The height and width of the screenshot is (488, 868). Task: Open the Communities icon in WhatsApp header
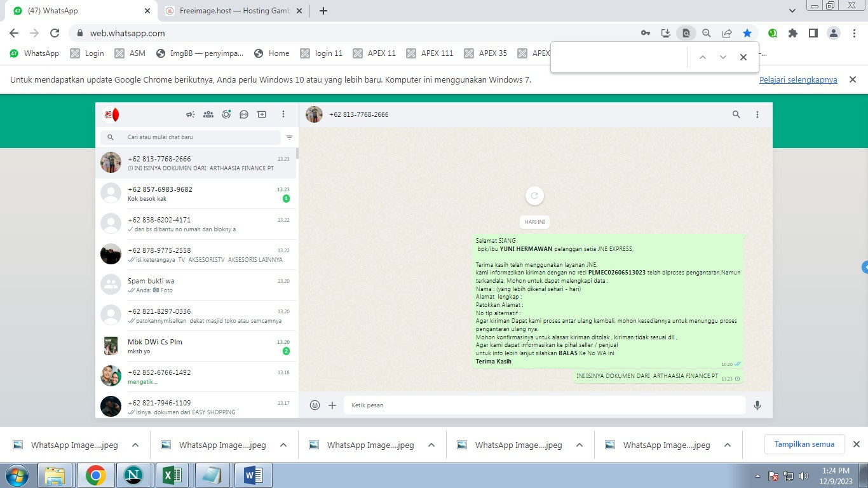[208, 114]
